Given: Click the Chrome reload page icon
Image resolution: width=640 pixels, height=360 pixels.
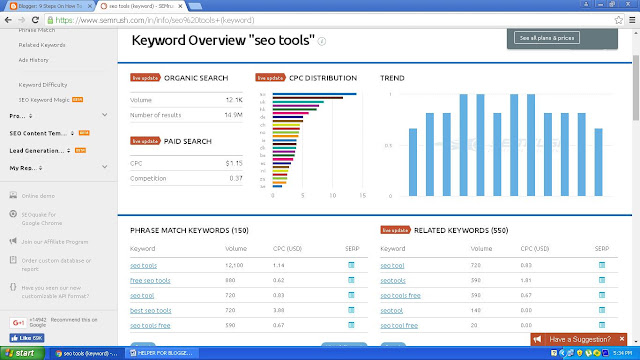Looking at the screenshot, I should pyautogui.click(x=36, y=20).
